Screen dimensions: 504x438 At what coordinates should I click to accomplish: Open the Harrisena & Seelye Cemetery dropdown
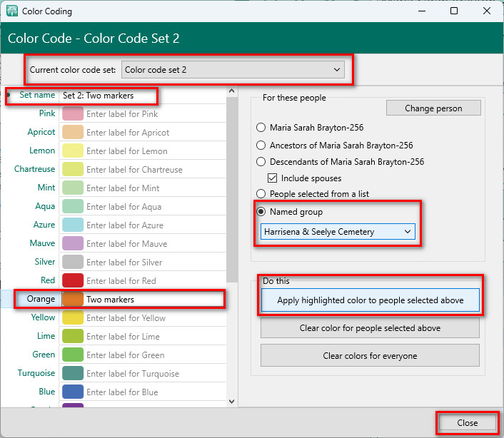[338, 232]
